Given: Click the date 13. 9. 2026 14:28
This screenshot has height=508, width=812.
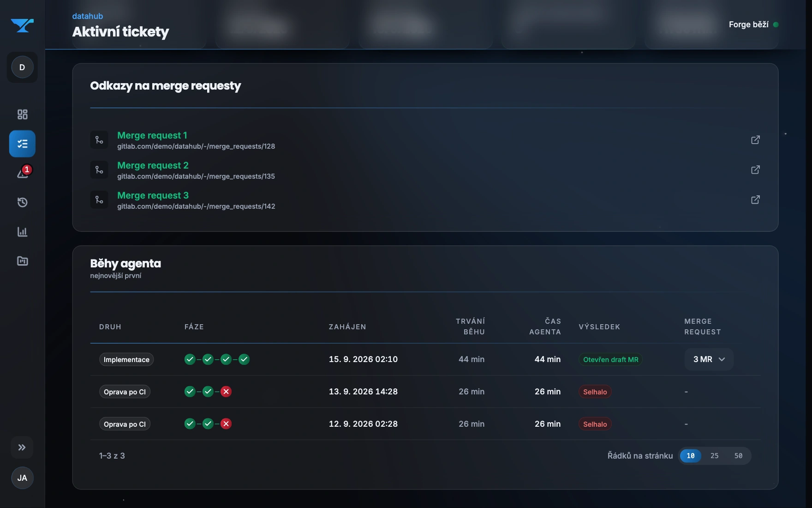Looking at the screenshot, I should pos(363,392).
